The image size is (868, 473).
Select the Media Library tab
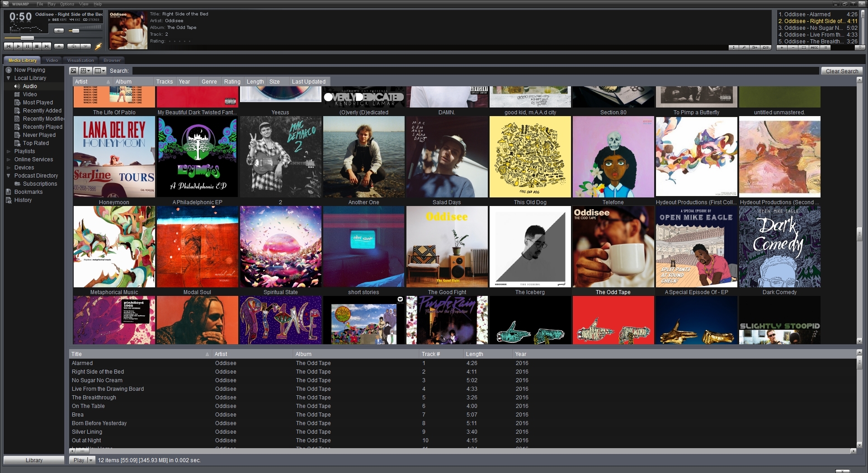pyautogui.click(x=23, y=61)
